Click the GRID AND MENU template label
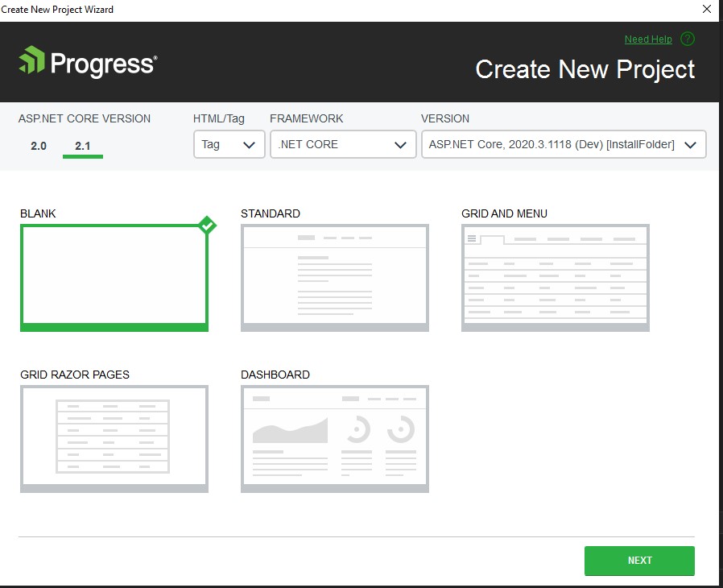 [505, 213]
